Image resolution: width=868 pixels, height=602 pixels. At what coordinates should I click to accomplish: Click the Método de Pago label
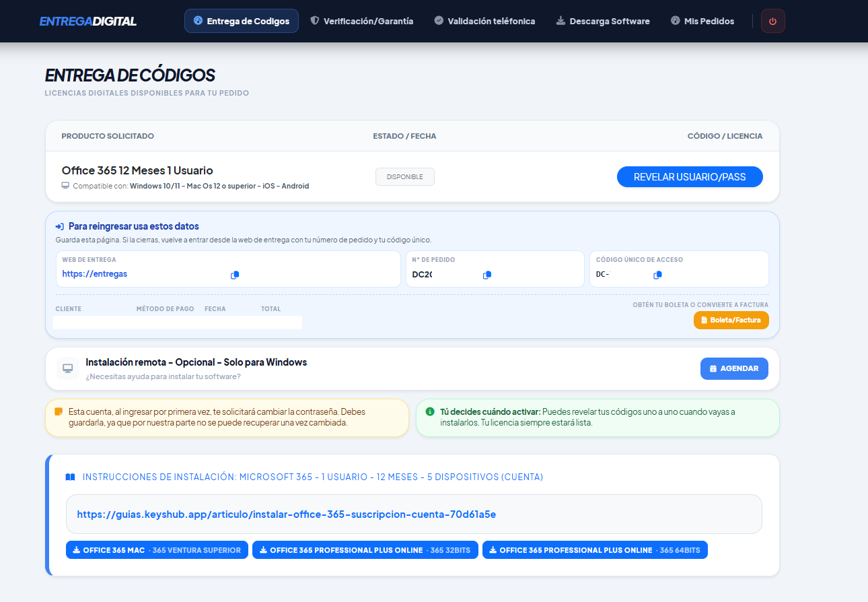point(165,309)
